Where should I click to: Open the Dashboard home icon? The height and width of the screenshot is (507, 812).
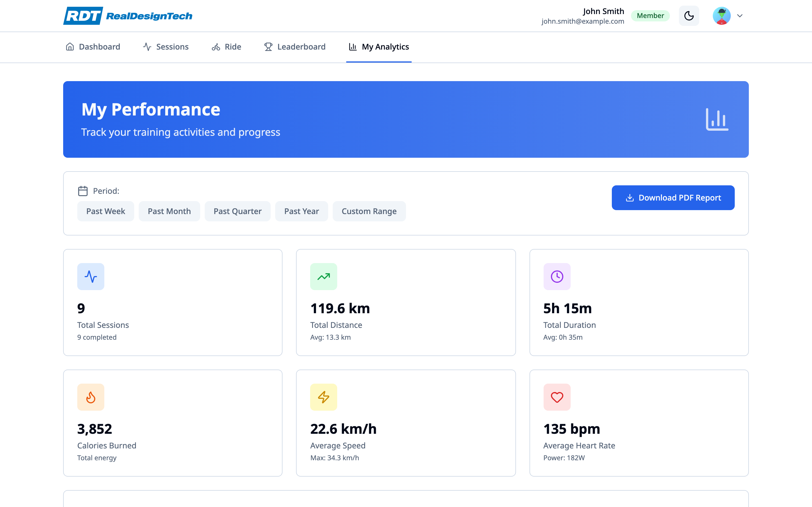[70, 46]
